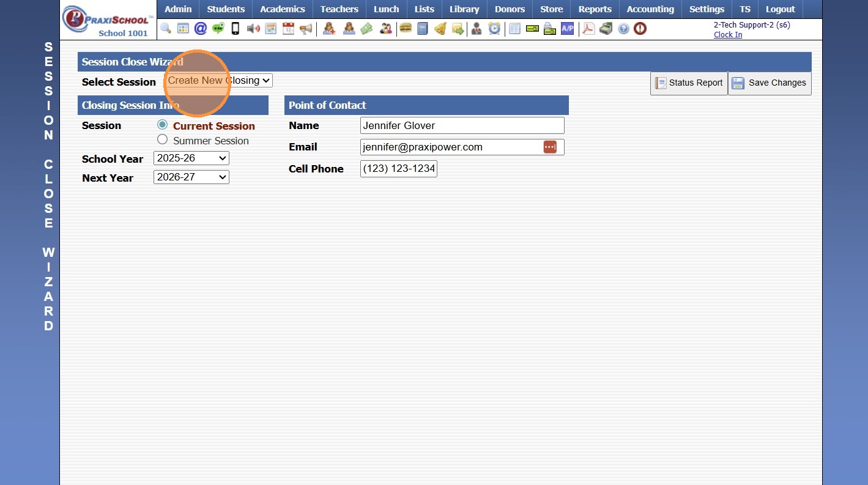
Task: Open the megaphone announcements icon
Action: (x=306, y=29)
